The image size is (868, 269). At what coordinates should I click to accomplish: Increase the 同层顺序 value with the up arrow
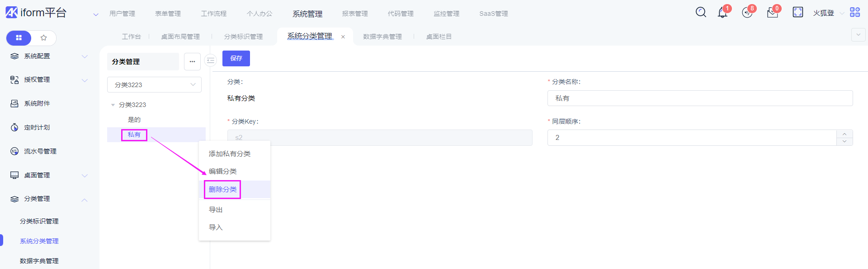pyautogui.click(x=844, y=134)
